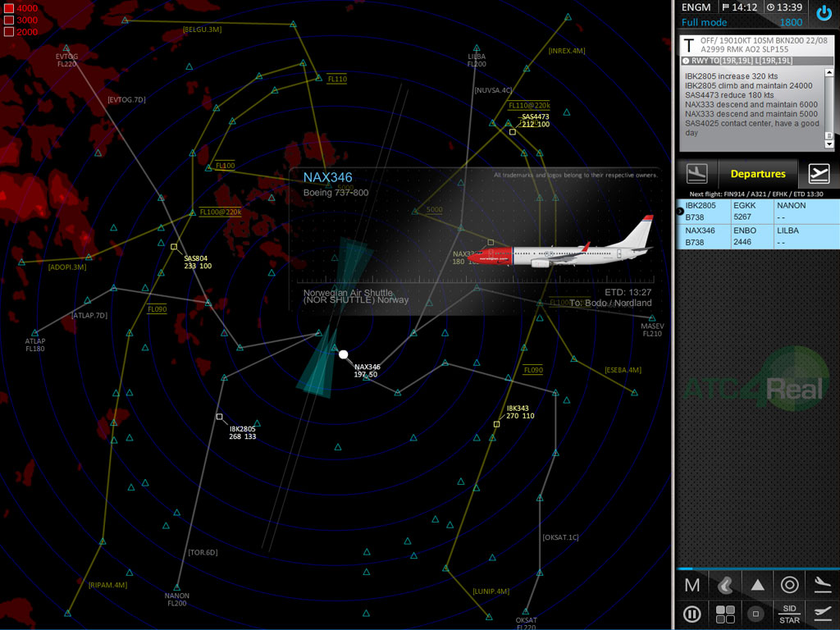Toggle the range rings concentric circle icon
Image resolution: width=840 pixels, height=630 pixels.
pyautogui.click(x=789, y=585)
